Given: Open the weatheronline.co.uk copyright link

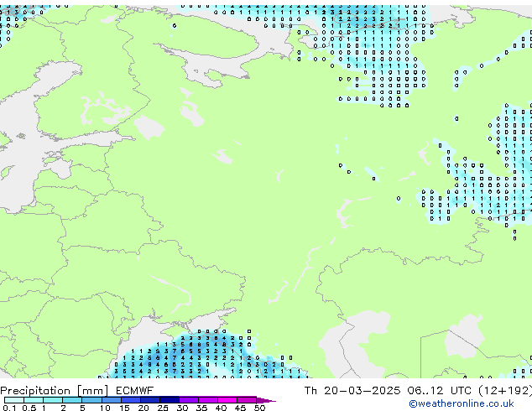Looking at the screenshot, I should (x=461, y=404).
